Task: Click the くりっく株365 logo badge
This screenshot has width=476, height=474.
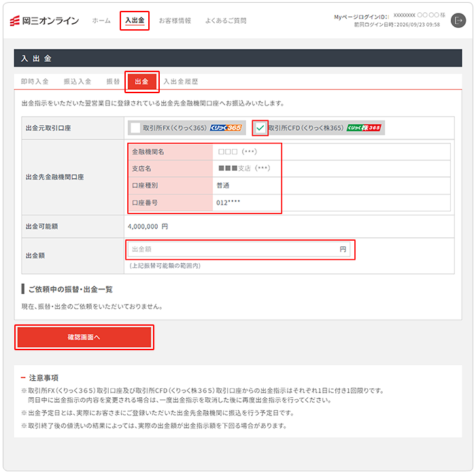Action: point(364,128)
